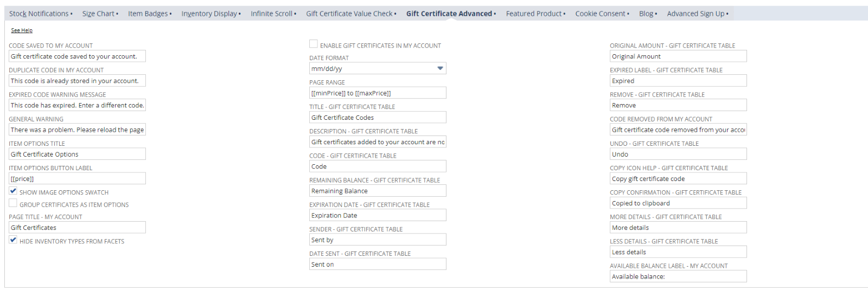
Task: Toggle Hide Inventory Types From Facets
Action: coord(13,240)
